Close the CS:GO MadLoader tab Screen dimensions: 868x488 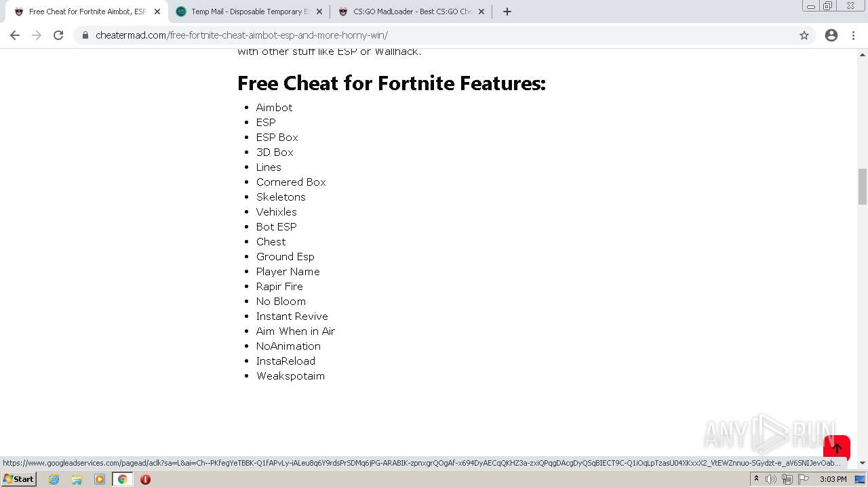click(x=481, y=12)
